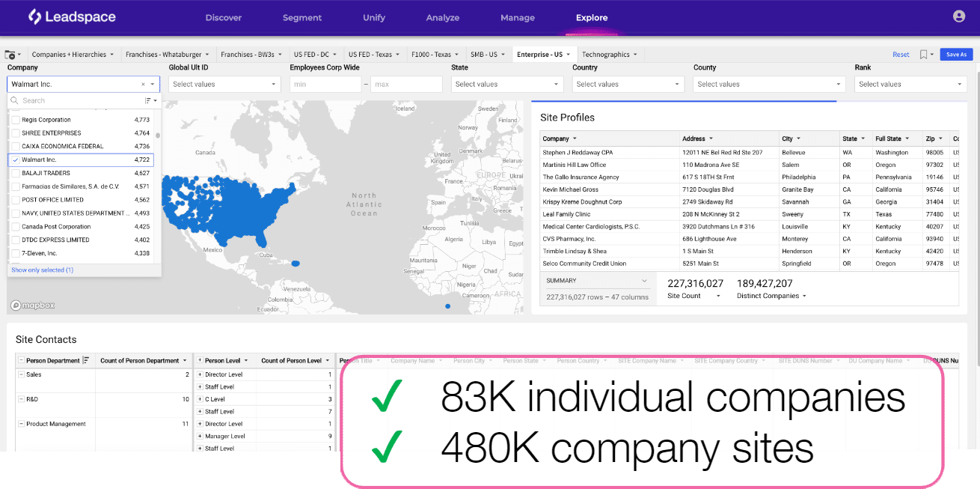
Task: Switch to Companies + Hierarchies tab
Action: click(x=73, y=55)
